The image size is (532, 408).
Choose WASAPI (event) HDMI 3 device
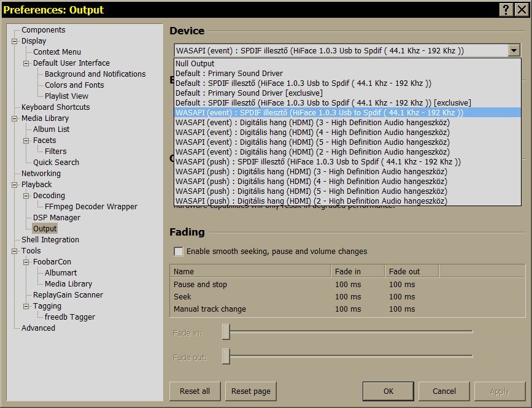pos(347,123)
